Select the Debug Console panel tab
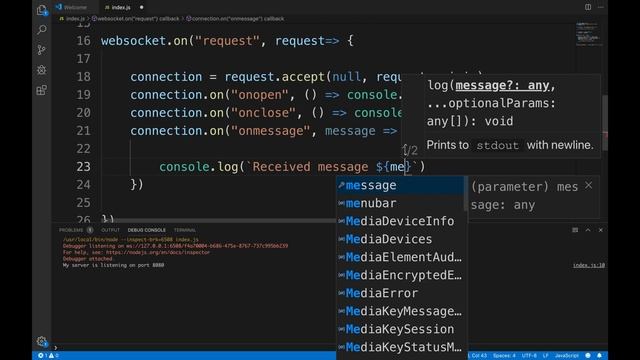This screenshot has height=360, width=640. click(x=147, y=230)
